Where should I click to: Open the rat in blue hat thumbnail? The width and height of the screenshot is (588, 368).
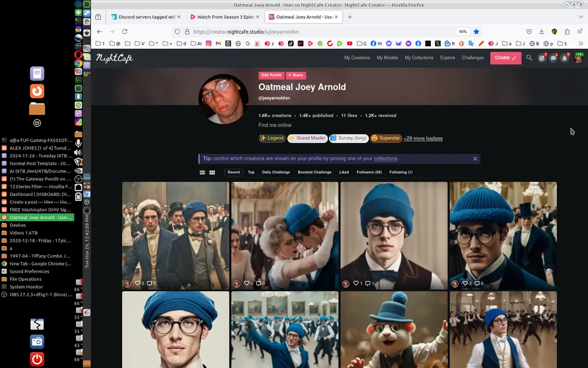pyautogui.click(x=394, y=329)
